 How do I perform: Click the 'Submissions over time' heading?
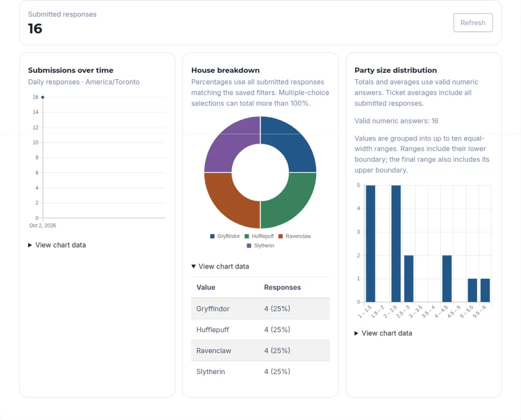(71, 70)
